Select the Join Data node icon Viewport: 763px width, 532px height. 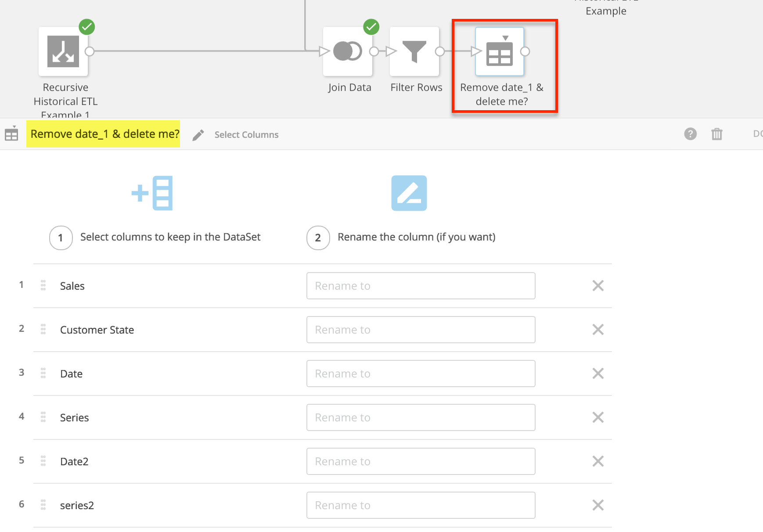[x=348, y=51]
